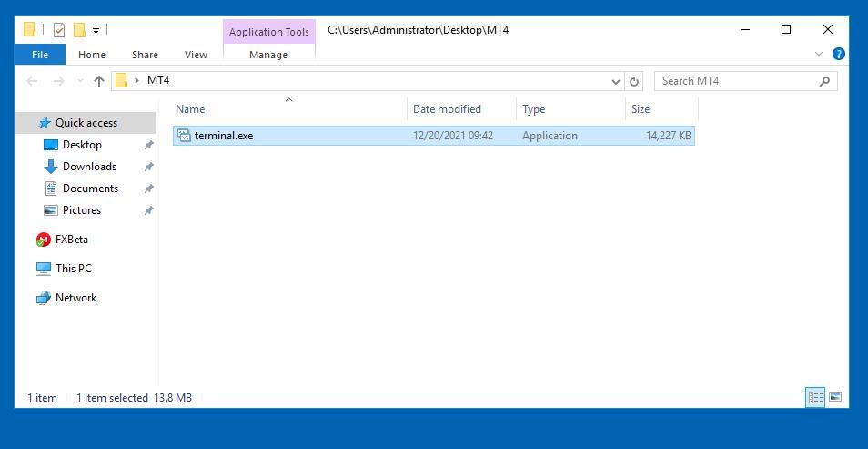Go back with the Back arrow
The width and height of the screenshot is (868, 449).
click(x=32, y=81)
